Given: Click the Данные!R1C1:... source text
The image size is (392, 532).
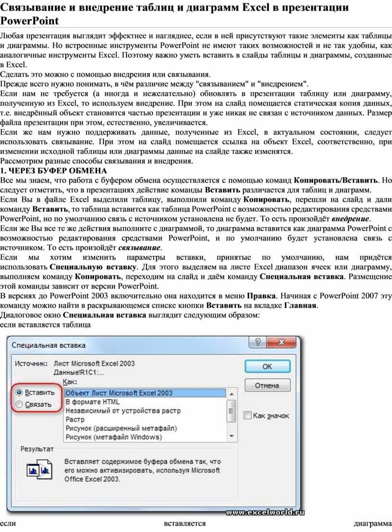Looking at the screenshot, I should (79, 373).
